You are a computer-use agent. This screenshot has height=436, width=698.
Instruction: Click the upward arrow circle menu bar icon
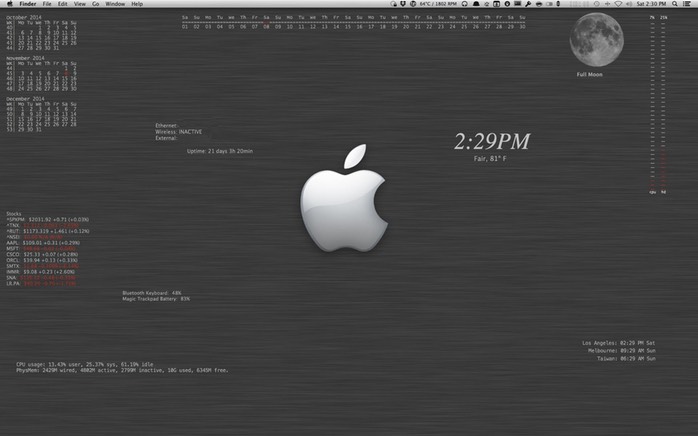coord(507,4)
